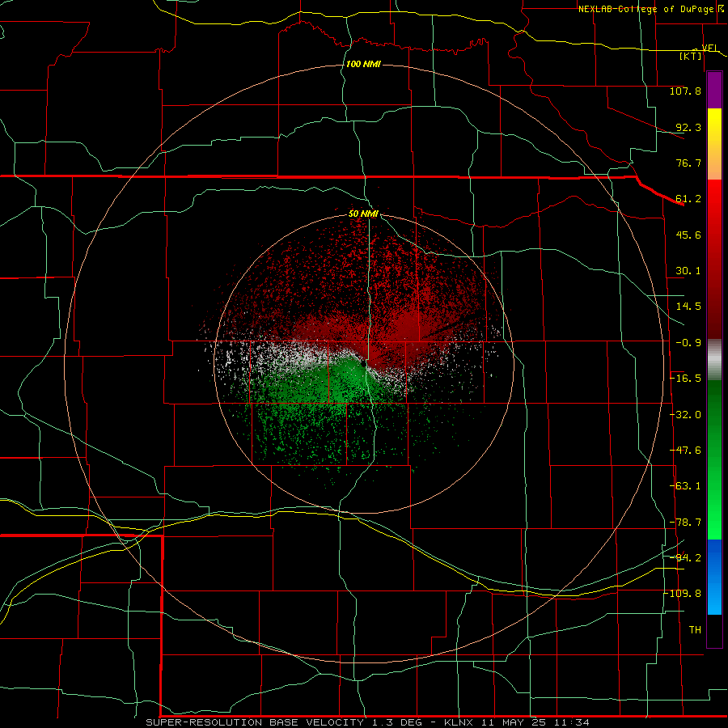
Task: Pick the purple segment of velocity color bar
Action: [714, 90]
